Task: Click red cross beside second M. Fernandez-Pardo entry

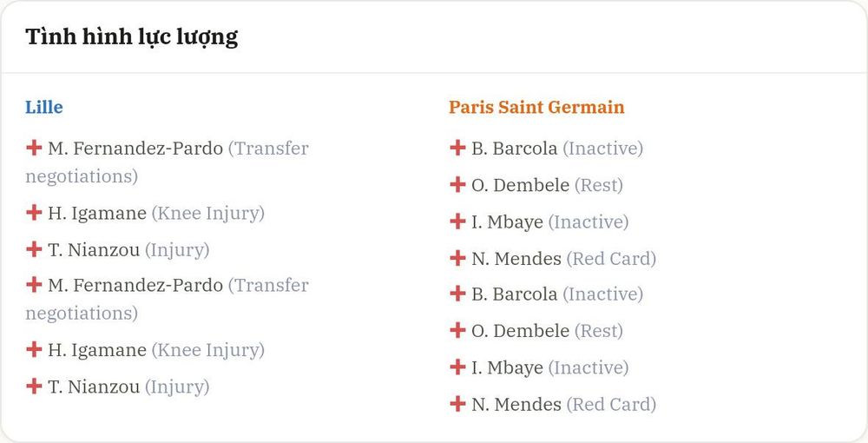Action: (x=35, y=285)
